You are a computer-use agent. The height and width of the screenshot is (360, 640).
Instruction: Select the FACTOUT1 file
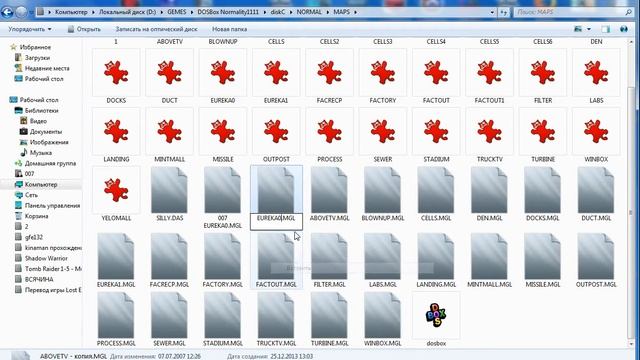coord(489,77)
